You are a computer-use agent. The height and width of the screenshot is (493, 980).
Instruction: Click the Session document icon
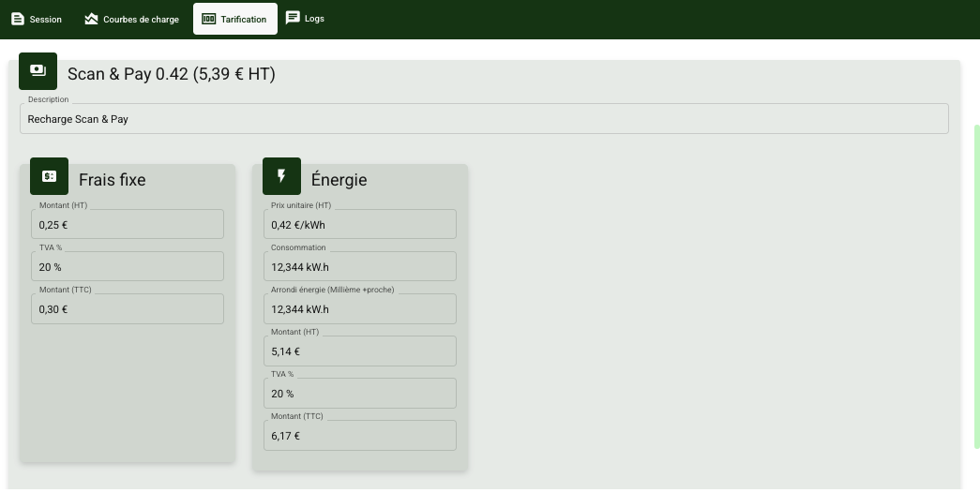pos(18,19)
